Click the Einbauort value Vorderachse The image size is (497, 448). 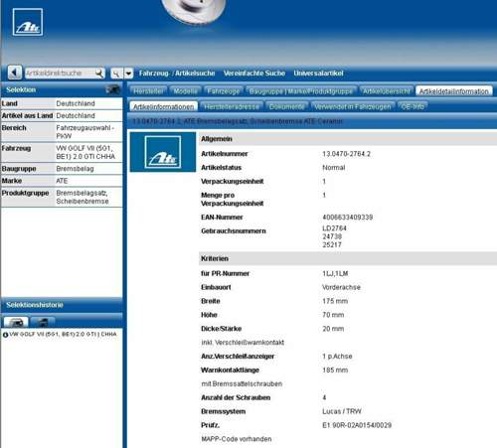click(341, 287)
